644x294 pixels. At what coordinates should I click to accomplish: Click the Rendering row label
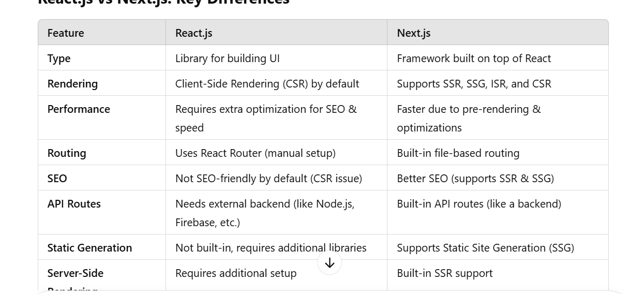(x=72, y=84)
